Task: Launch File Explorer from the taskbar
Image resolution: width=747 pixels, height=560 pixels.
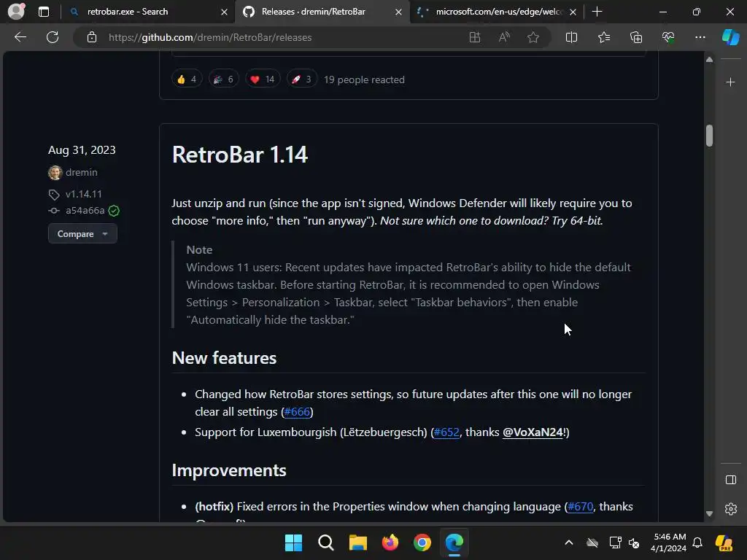Action: 357,542
